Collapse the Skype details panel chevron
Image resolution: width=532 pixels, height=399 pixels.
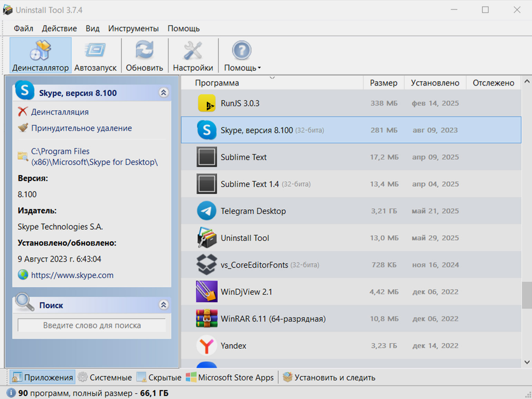pyautogui.click(x=163, y=93)
